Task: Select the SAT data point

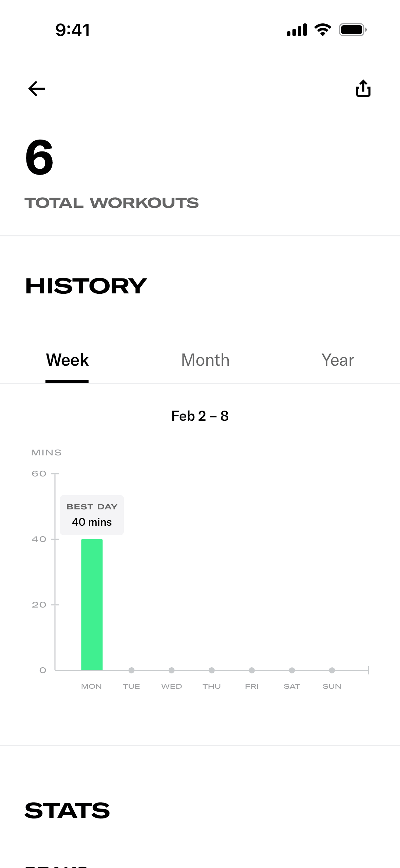Action: point(292,670)
